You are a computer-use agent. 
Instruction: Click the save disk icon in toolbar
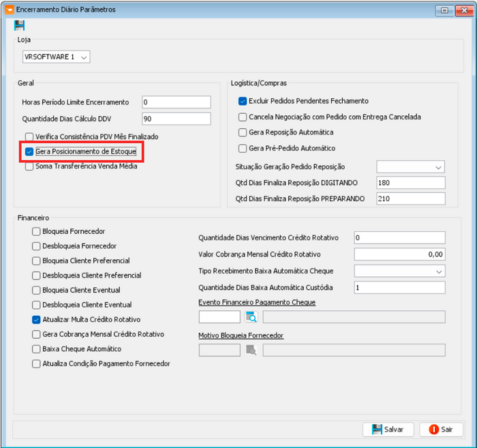[19, 26]
